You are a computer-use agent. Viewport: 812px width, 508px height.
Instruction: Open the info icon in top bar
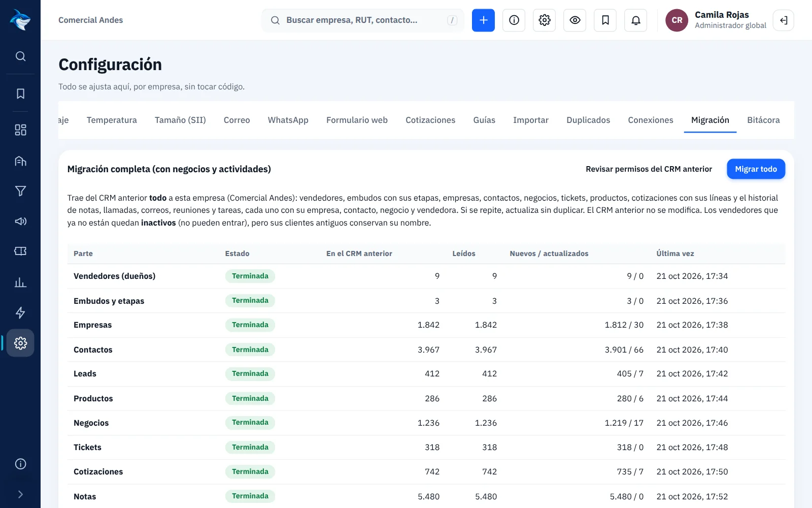[514, 20]
